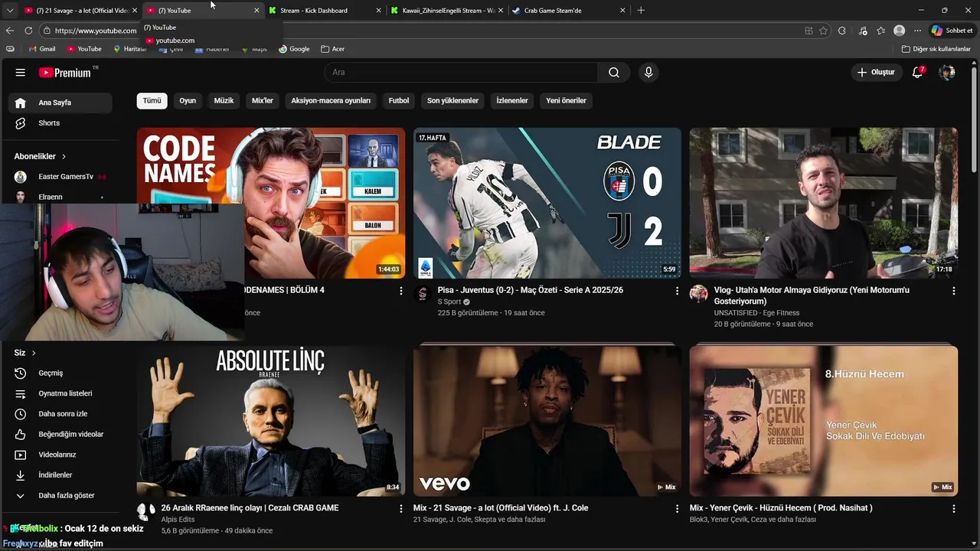Select the Müzik filter chip
980x551 pixels.
pos(224,100)
